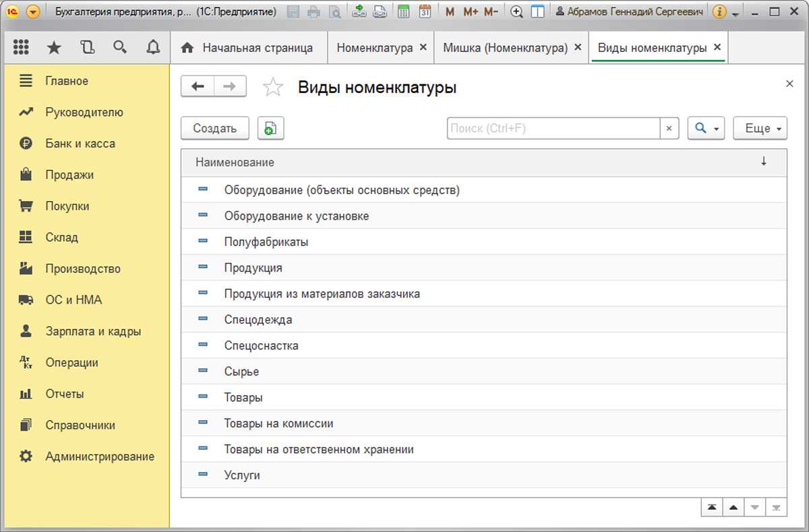The height and width of the screenshot is (532, 809).
Task: Open the search options magnifier dropdown
Action: click(x=705, y=128)
